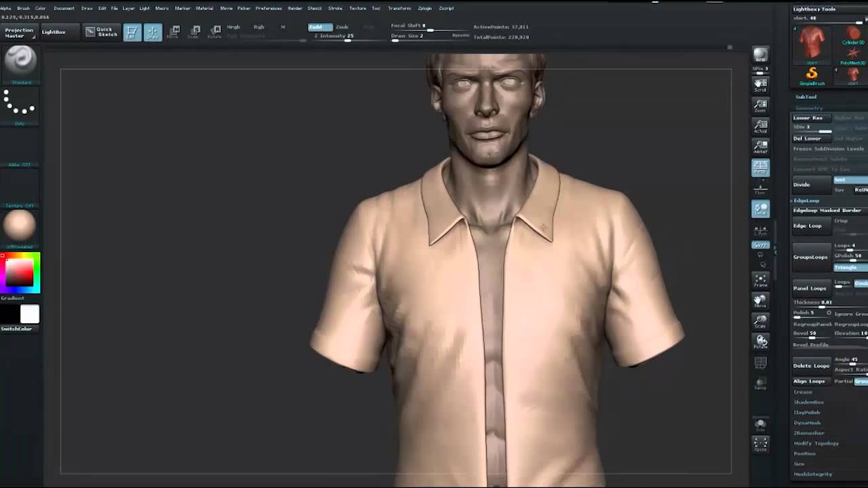Screen dimensions: 868x488
Task: Toggle the Zsub button
Action: 342,27
